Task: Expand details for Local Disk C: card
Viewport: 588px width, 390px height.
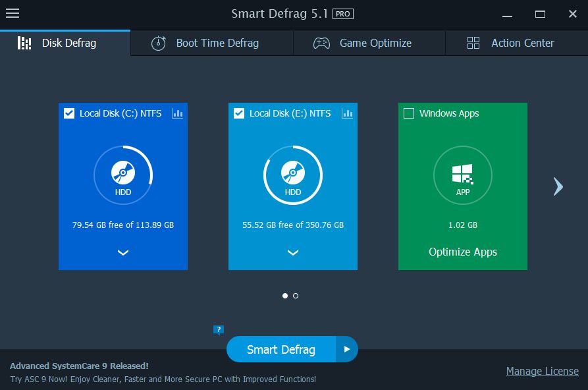Action: [x=122, y=252]
